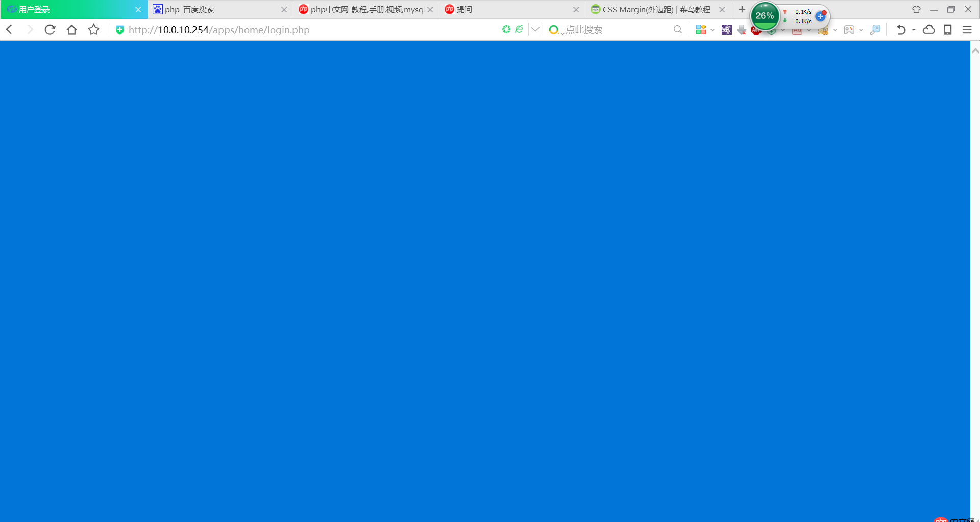This screenshot has width=980, height=522.
Task: Click the restore closed tabs undo icon
Action: coord(901,29)
